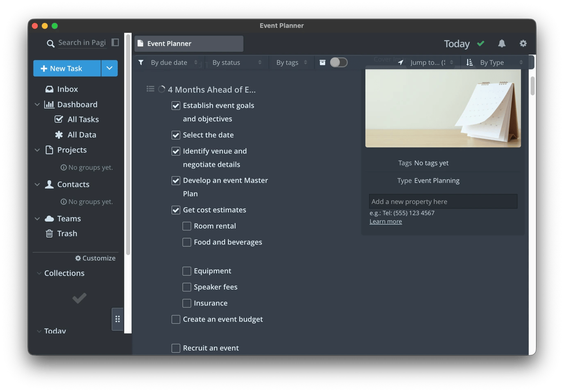
Task: Uncheck Establish event goals and objectives
Action: (x=176, y=106)
